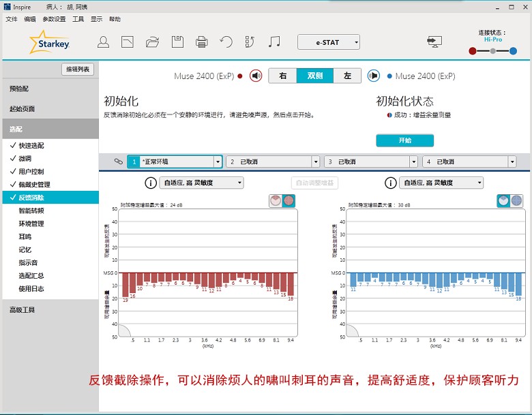Click the undo arrow icon

[226, 42]
